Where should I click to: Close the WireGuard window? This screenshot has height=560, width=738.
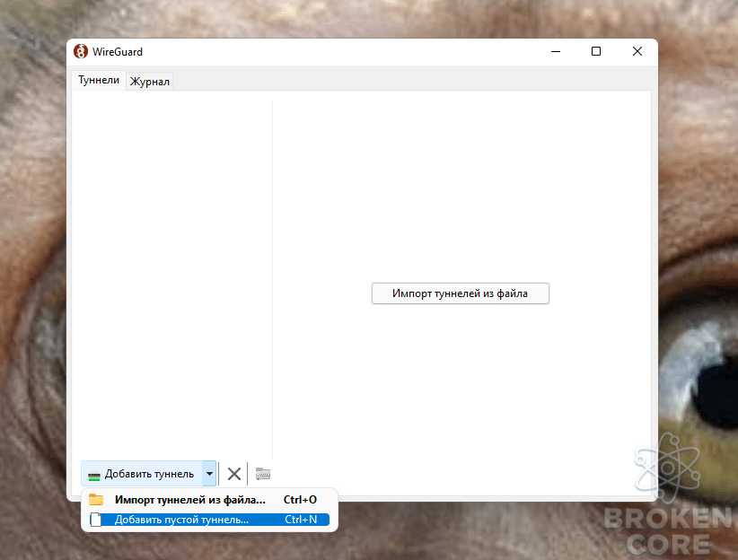click(x=637, y=51)
